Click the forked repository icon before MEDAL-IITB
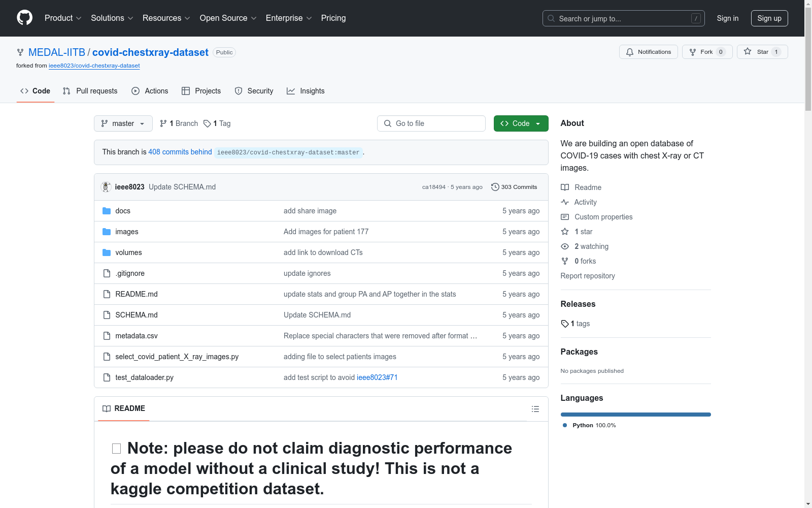Image resolution: width=812 pixels, height=508 pixels. [20, 52]
